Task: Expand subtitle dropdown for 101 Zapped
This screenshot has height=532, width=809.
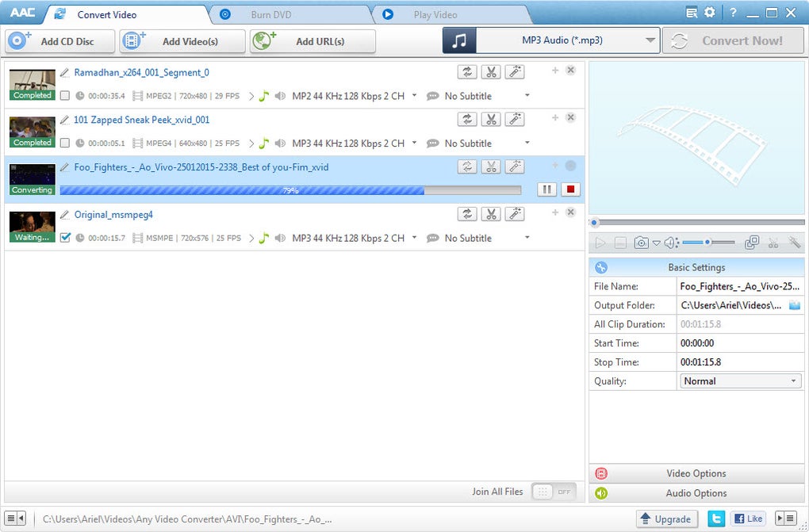Action: 527,143
